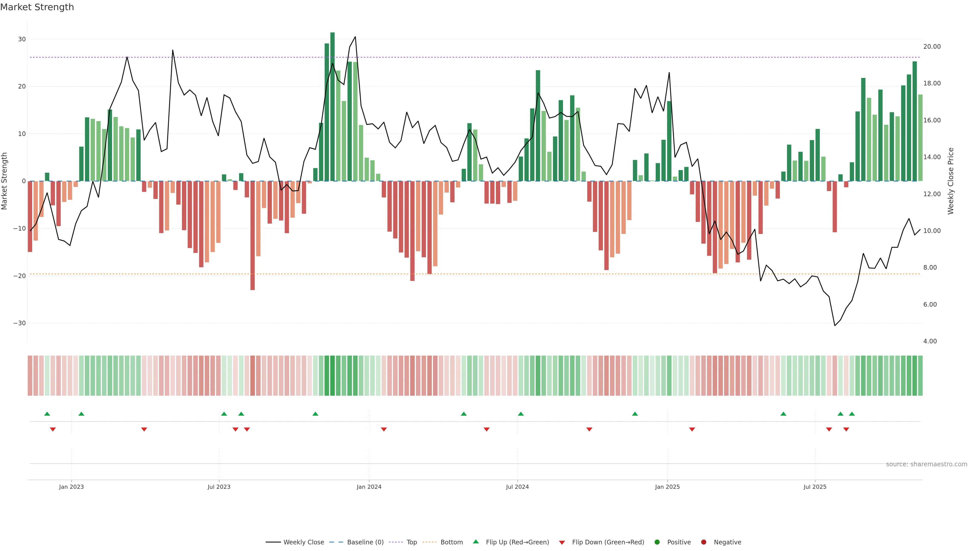Click Flip Down red triangle legend icon

[x=562, y=543]
